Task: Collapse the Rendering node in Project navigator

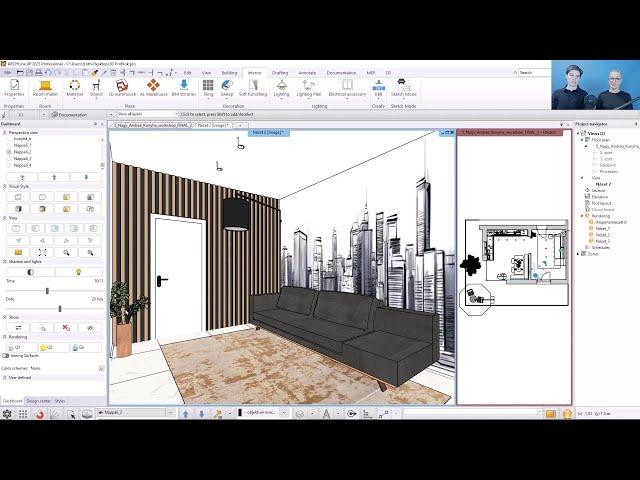Action: click(x=582, y=216)
